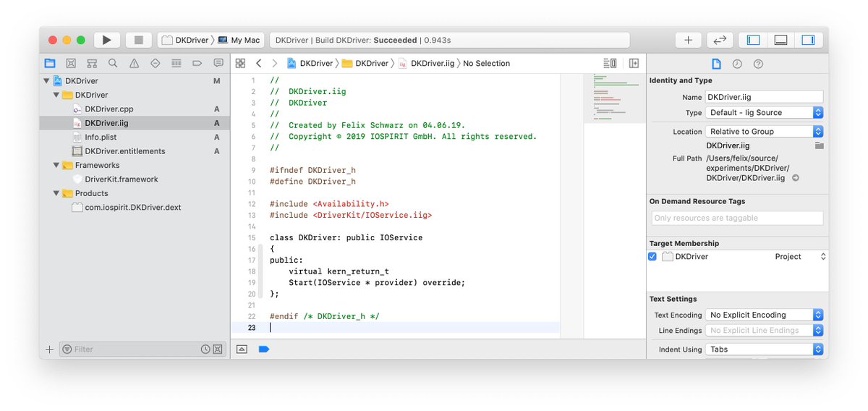Show the debug area with bottom bar toggle
Image resolution: width=868 pixels, height=411 pixels.
pos(242,349)
